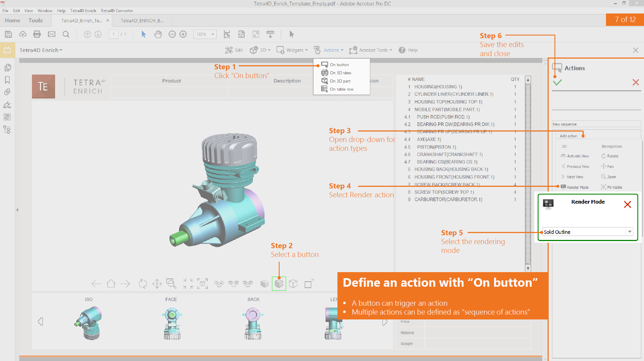
Task: Switch to the Tetra4D_ENRICH_B... document tab
Action: point(142,21)
